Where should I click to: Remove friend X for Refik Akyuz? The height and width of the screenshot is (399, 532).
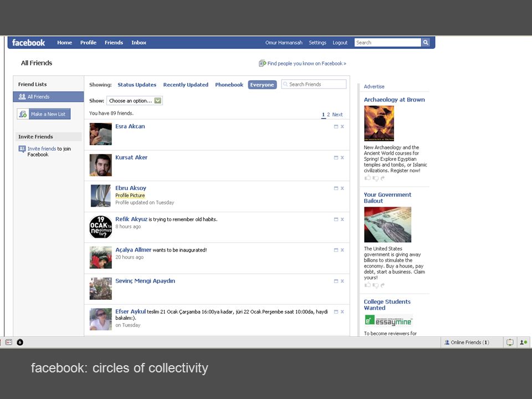pyautogui.click(x=342, y=219)
